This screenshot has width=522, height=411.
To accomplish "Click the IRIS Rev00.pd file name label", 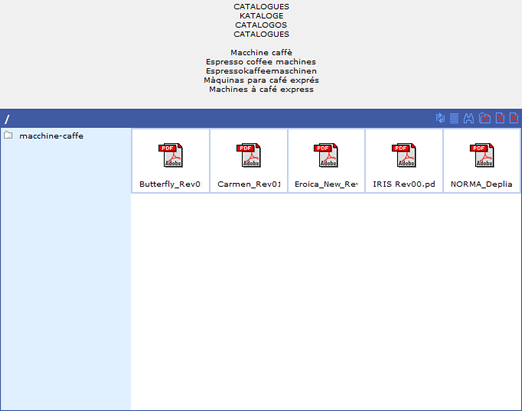I will click(x=404, y=184).
